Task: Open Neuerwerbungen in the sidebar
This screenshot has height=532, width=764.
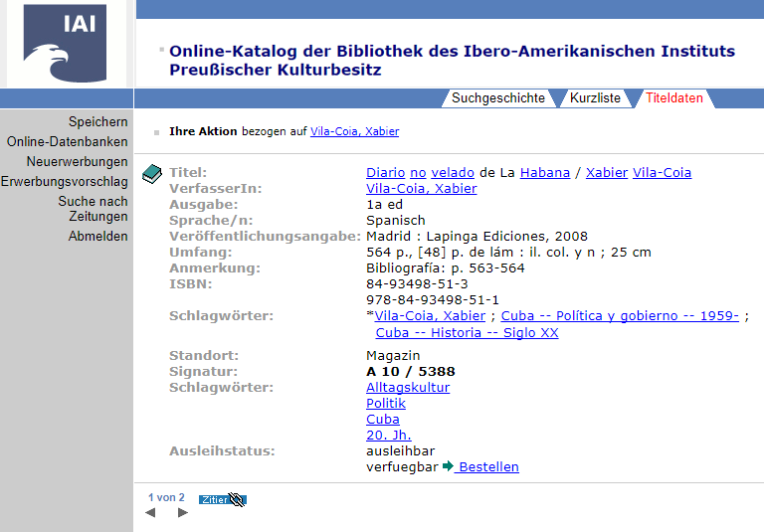Action: pyautogui.click(x=77, y=162)
